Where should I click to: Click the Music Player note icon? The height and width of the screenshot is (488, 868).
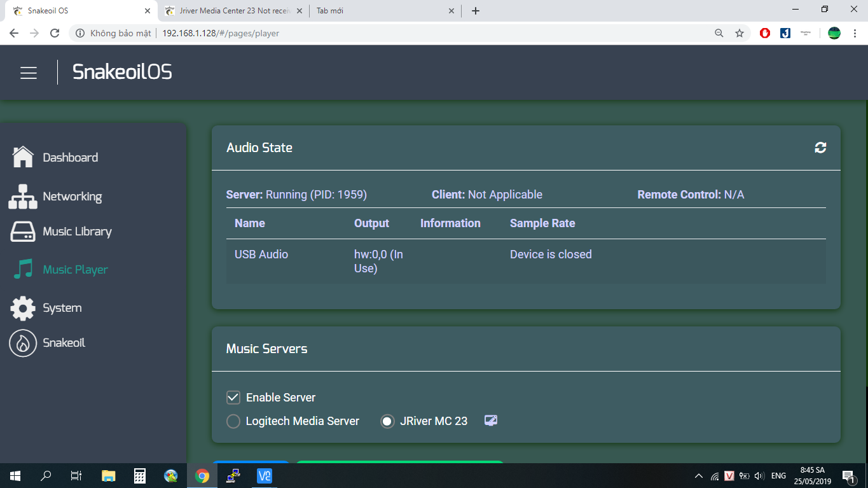(x=23, y=269)
